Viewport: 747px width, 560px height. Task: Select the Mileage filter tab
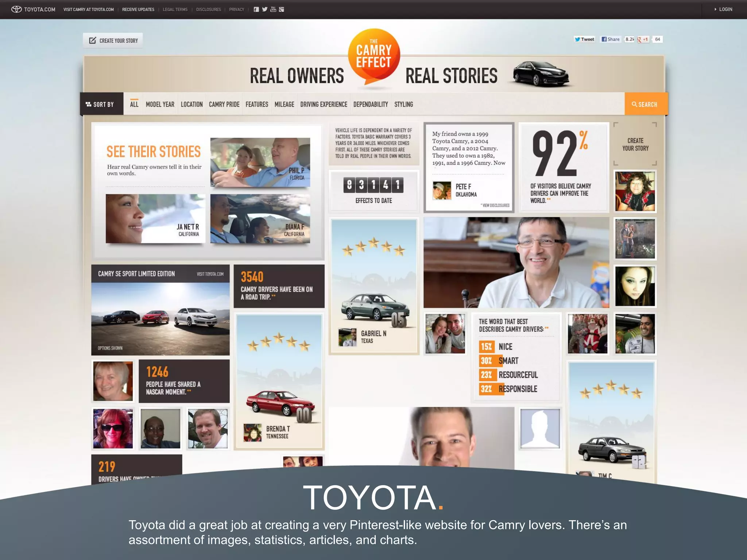click(x=285, y=104)
